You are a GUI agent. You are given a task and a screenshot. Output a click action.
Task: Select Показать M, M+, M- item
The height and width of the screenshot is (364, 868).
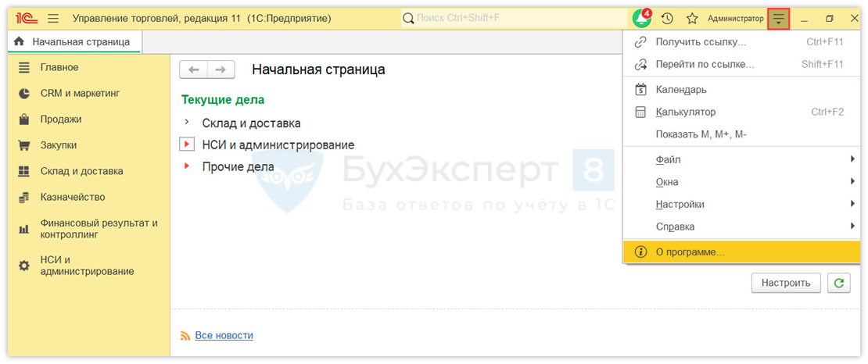coord(742,134)
